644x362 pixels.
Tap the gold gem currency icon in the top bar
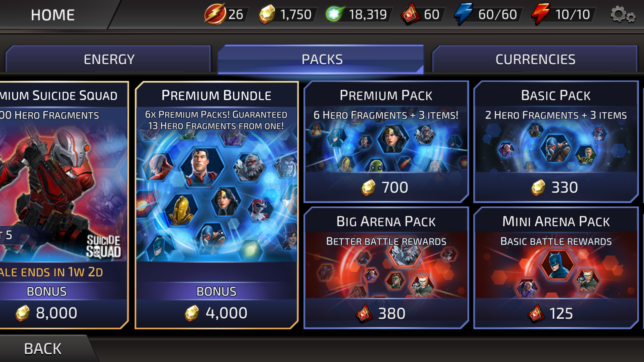point(267,14)
